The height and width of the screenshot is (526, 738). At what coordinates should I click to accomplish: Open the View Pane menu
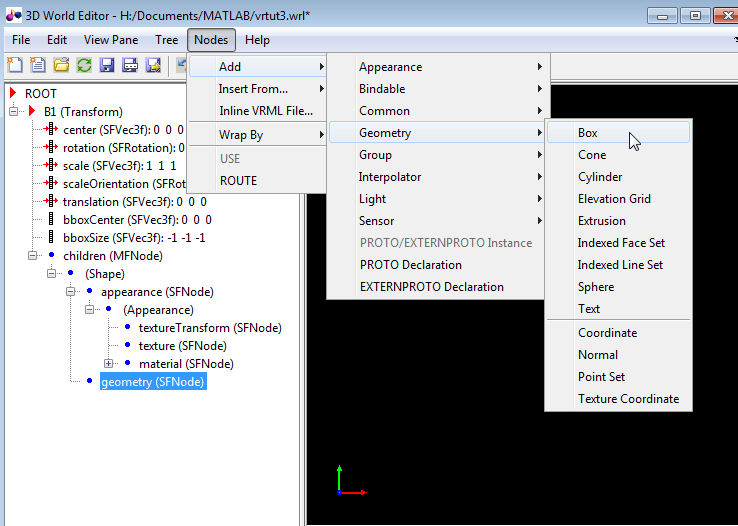pyautogui.click(x=111, y=40)
